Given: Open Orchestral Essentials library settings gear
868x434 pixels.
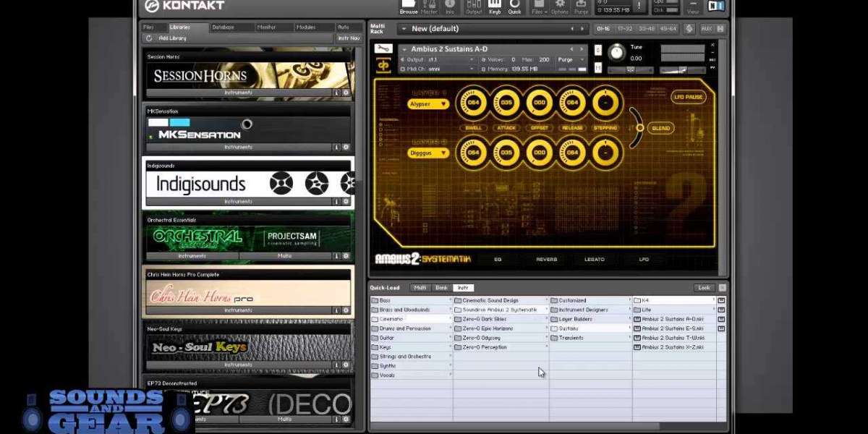Looking at the screenshot, I should click(346, 255).
